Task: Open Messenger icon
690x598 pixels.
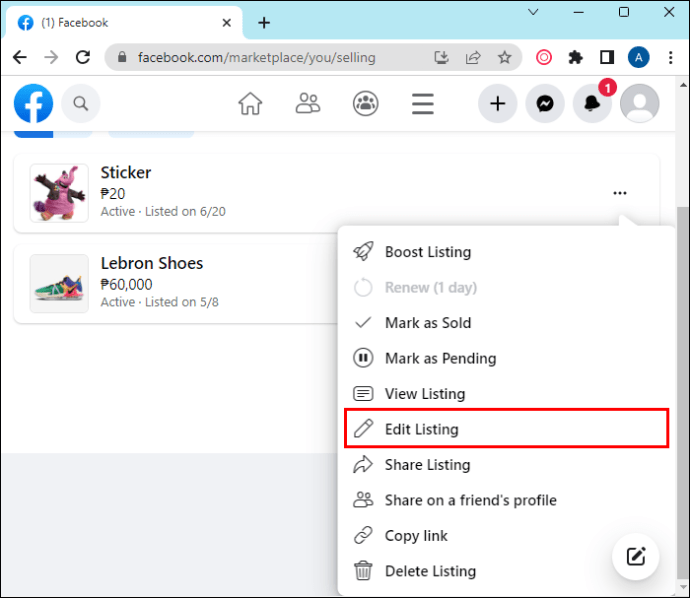Action: (545, 103)
